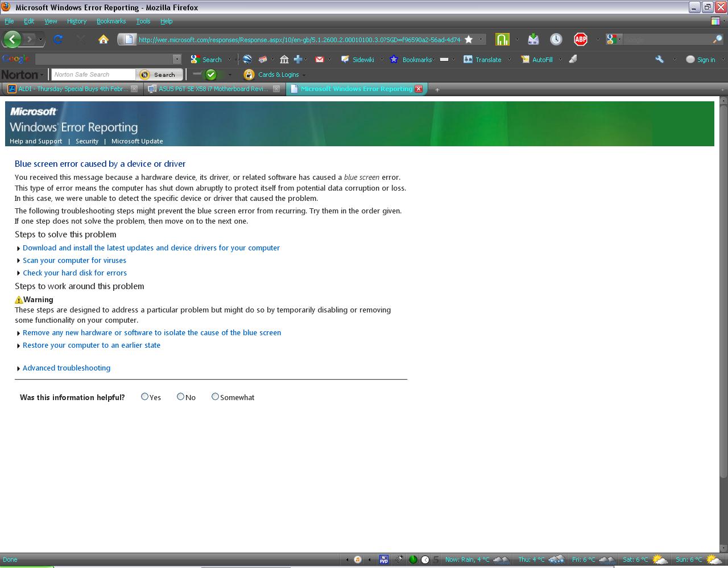
Task: Open the clock history icon in toolbar
Action: [556, 39]
